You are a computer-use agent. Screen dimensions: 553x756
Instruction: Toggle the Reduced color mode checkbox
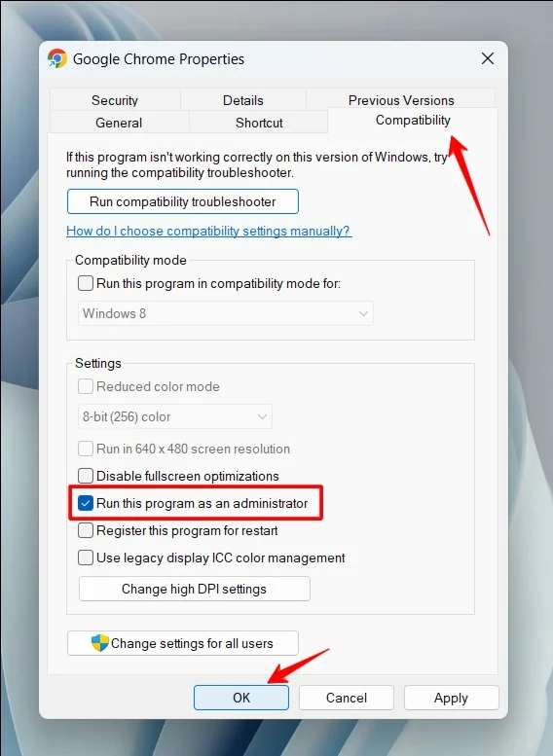86,386
